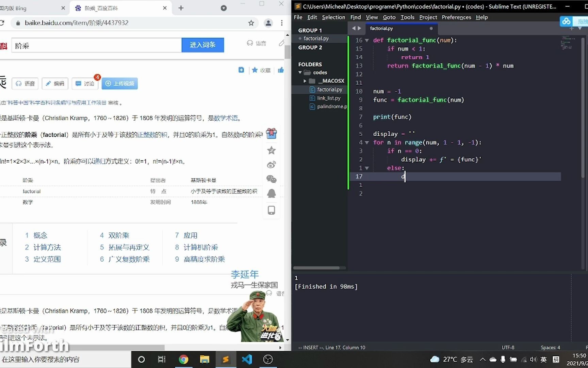Click the Sublime sidebar horizontal scrollbar

[x=316, y=268]
